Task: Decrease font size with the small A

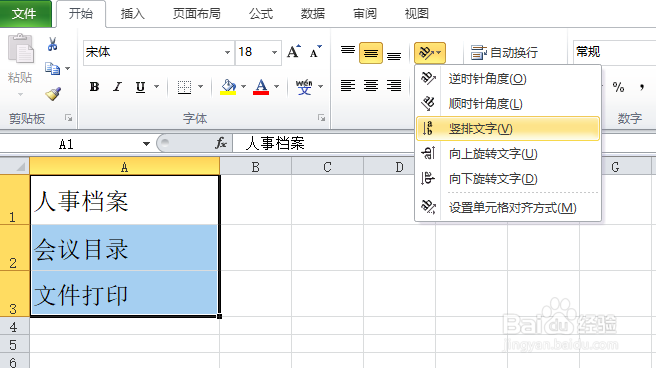Action: (315, 52)
